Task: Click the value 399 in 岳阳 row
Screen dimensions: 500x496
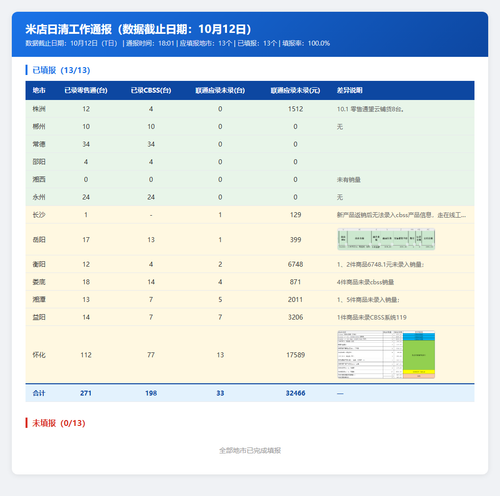Action: click(295, 240)
